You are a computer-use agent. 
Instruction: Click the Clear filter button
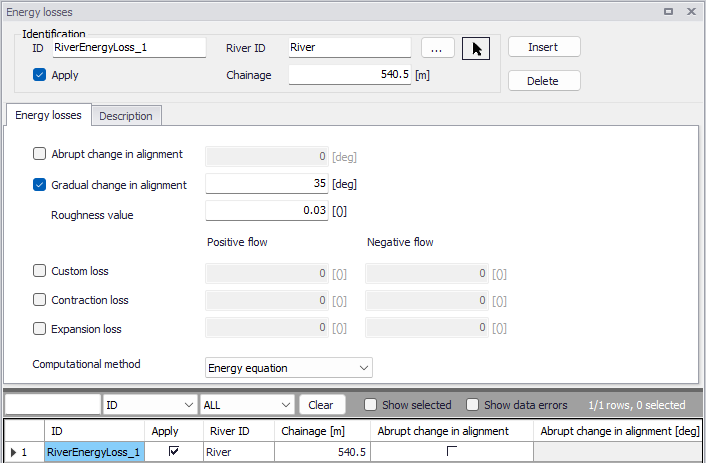[x=322, y=405]
